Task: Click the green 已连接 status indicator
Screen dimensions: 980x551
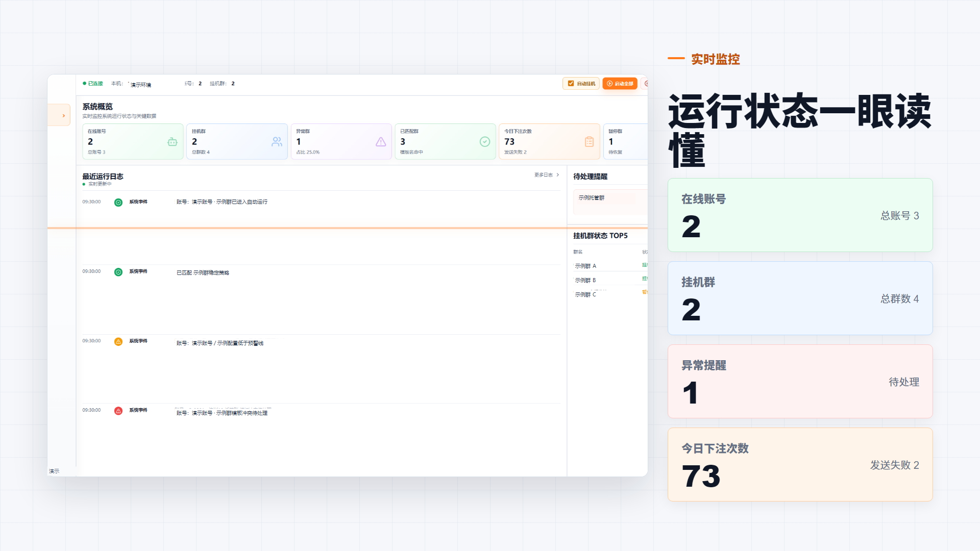Action: [x=93, y=84]
